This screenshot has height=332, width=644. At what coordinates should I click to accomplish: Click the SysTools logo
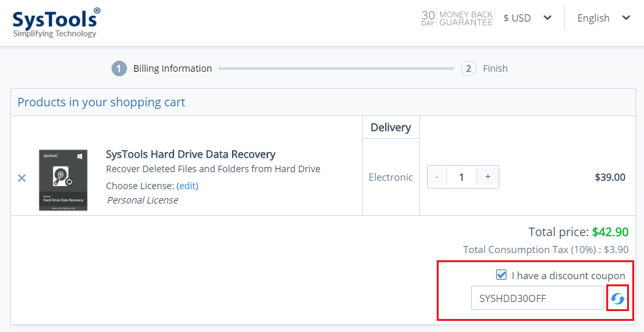coord(56,23)
